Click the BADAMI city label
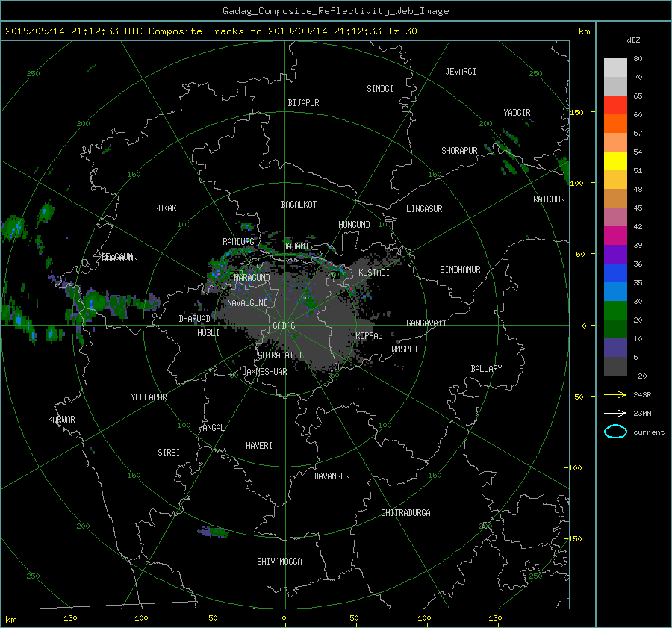This screenshot has width=672, height=628. 296,246
